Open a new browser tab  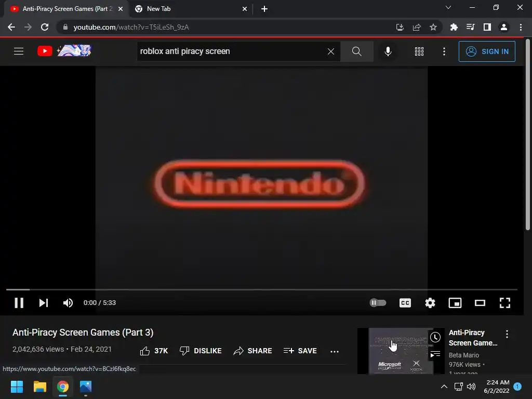(x=264, y=9)
